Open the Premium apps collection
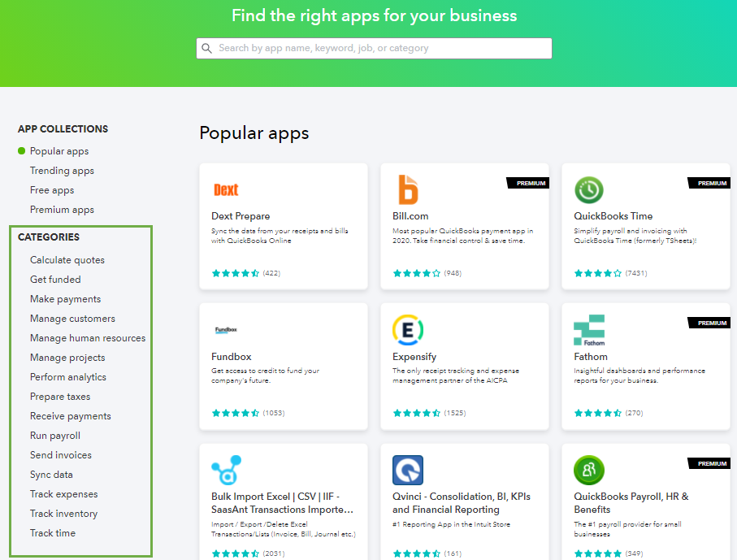The height and width of the screenshot is (560, 737). (x=62, y=210)
